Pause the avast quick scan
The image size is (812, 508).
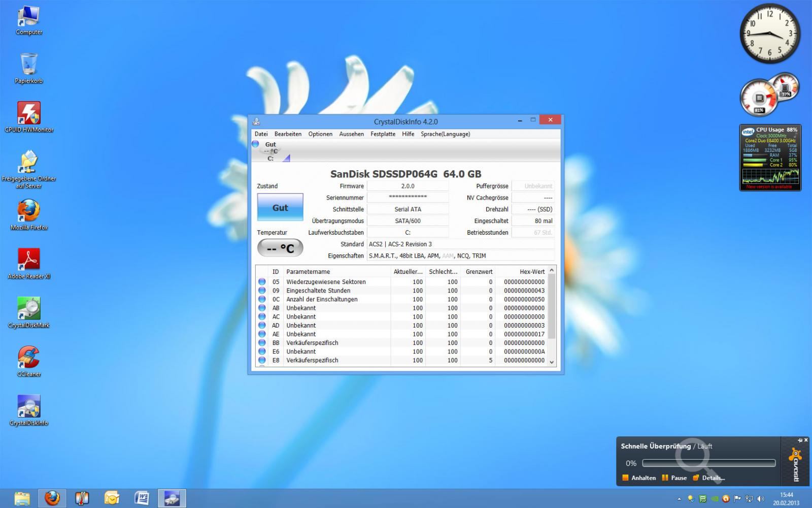coord(674,478)
